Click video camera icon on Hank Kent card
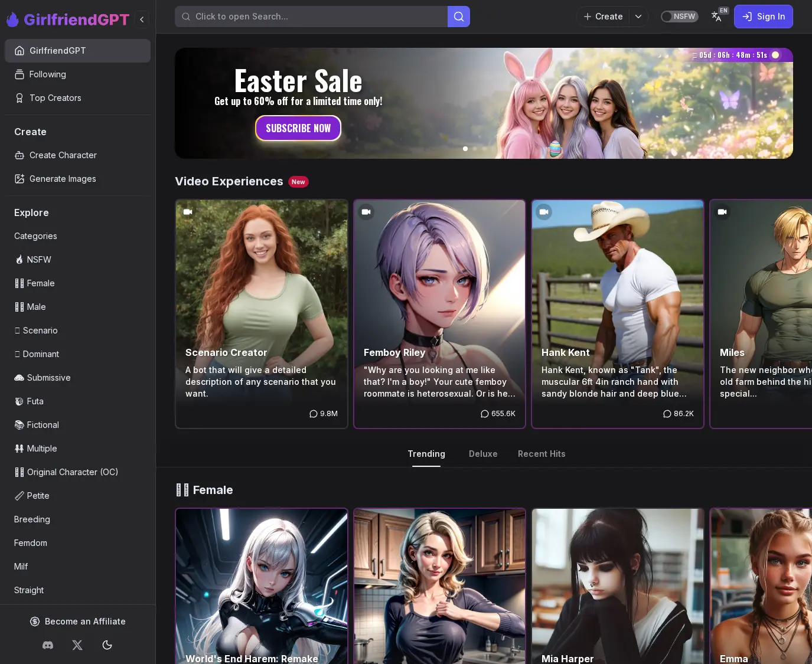This screenshot has width=812, height=664. (544, 212)
